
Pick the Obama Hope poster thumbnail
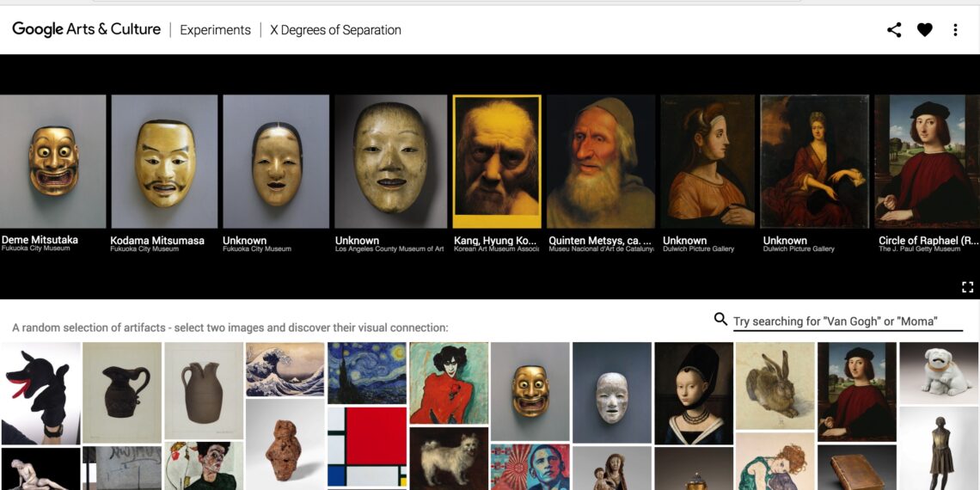[x=530, y=467]
